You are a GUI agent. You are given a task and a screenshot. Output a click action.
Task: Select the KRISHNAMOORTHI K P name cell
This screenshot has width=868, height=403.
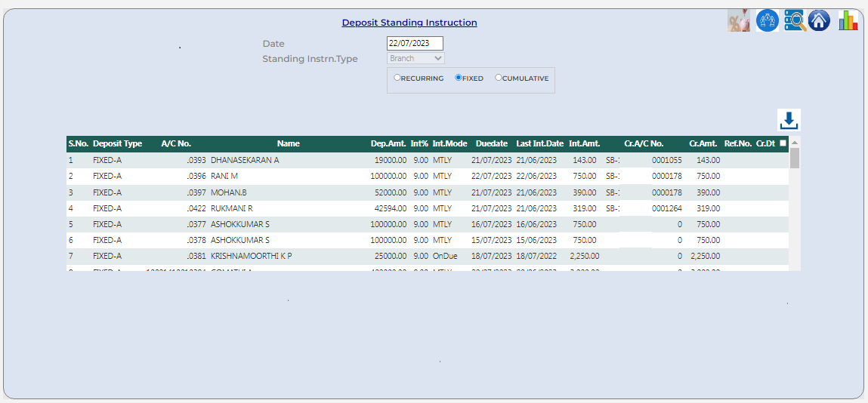pyautogui.click(x=252, y=257)
